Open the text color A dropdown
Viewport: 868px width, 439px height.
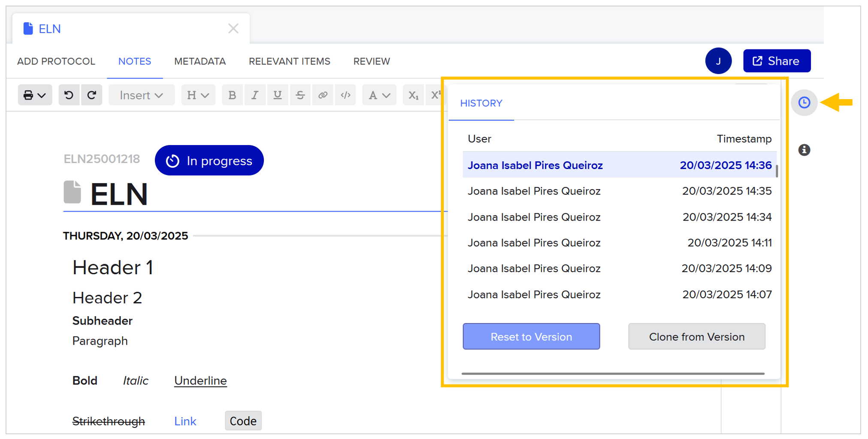(x=379, y=95)
